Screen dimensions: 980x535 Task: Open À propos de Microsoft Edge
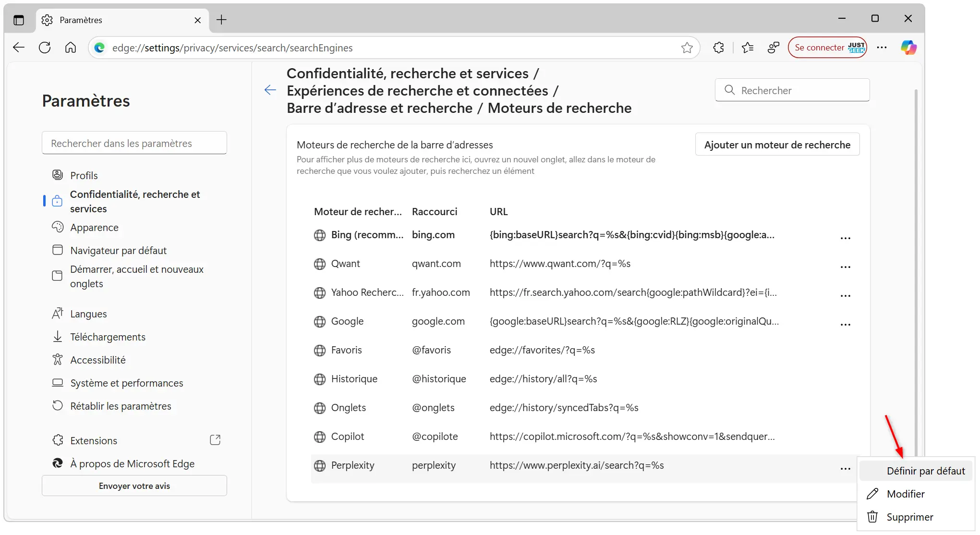(x=133, y=463)
